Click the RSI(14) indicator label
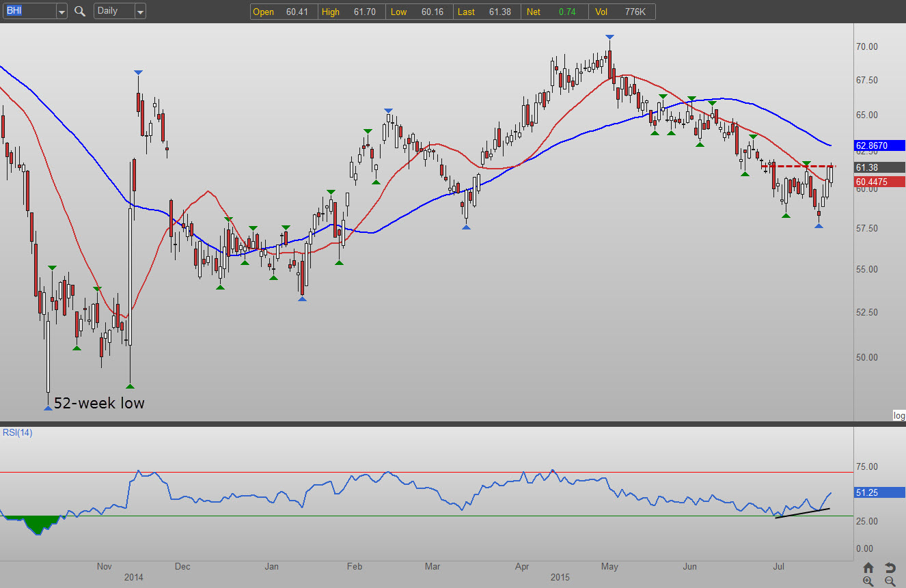This screenshot has height=588, width=906. click(17, 432)
